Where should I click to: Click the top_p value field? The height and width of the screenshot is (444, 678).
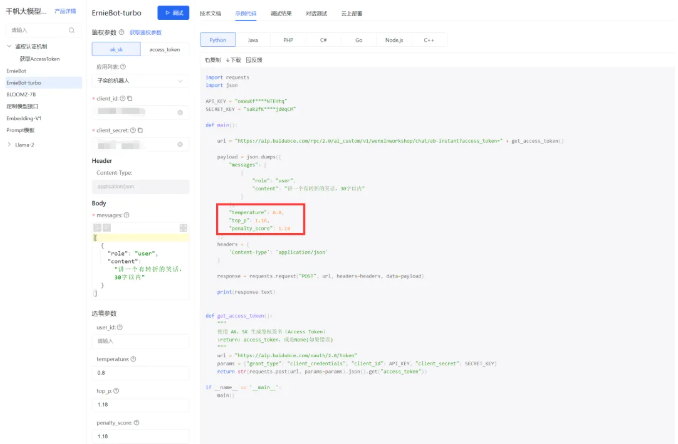pos(141,405)
